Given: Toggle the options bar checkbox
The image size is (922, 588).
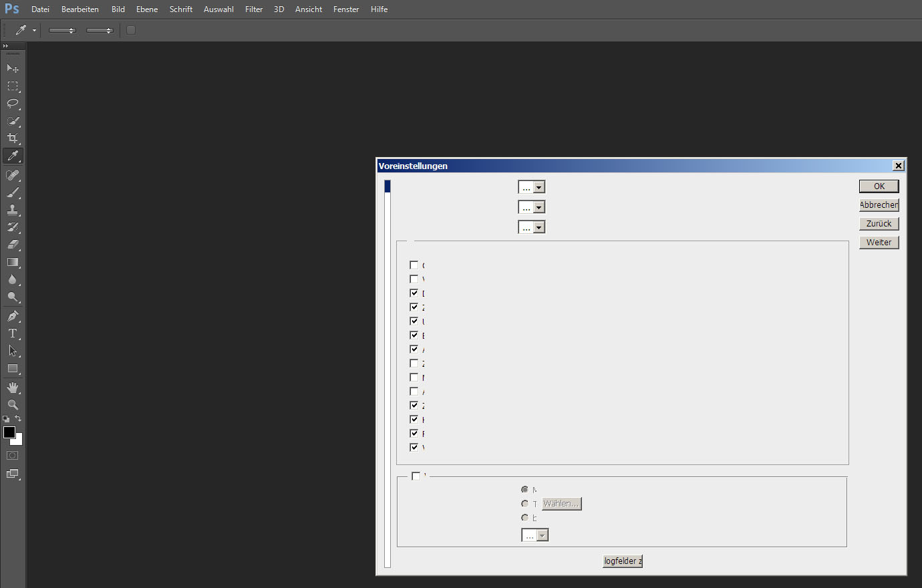Looking at the screenshot, I should pyautogui.click(x=131, y=30).
